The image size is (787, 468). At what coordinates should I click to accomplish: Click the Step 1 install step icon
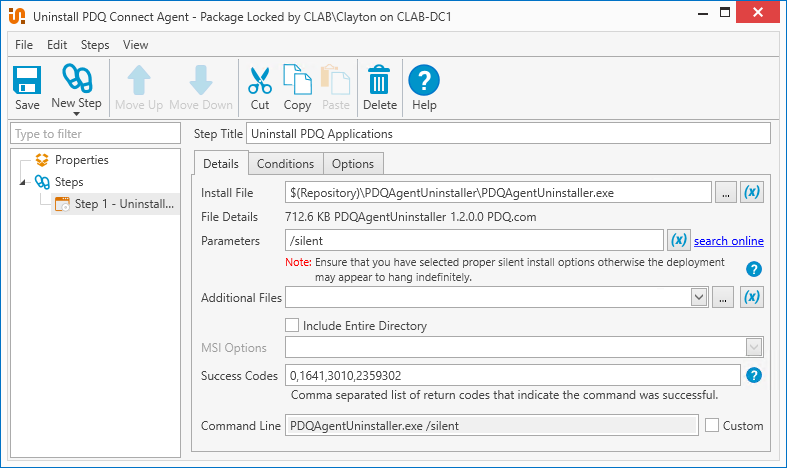[x=62, y=204]
